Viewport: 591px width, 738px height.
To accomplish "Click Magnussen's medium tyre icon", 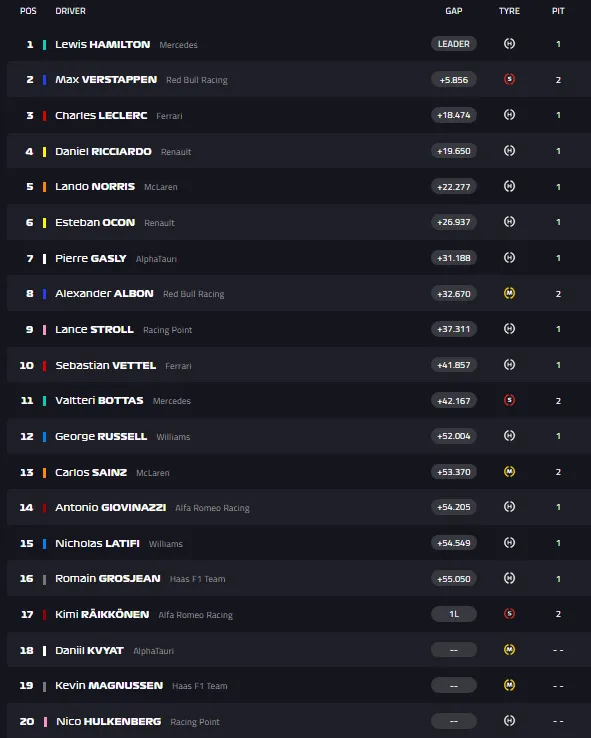I will click(509, 685).
